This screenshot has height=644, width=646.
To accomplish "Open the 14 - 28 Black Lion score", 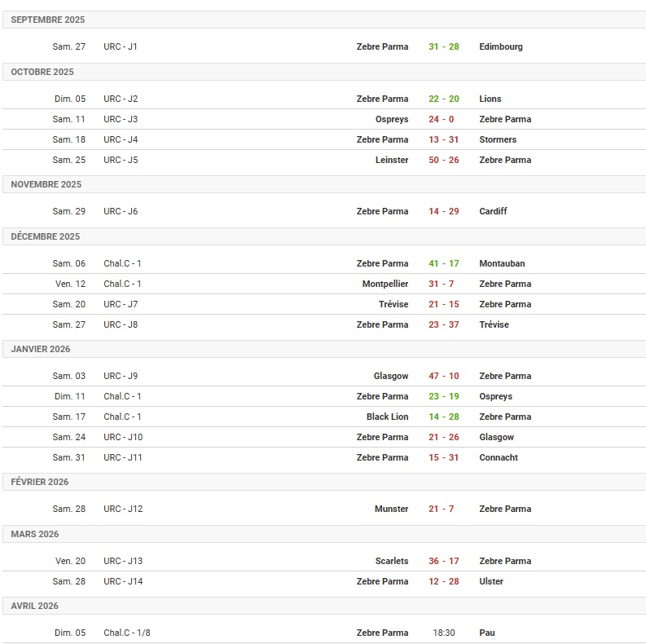I will tap(443, 417).
